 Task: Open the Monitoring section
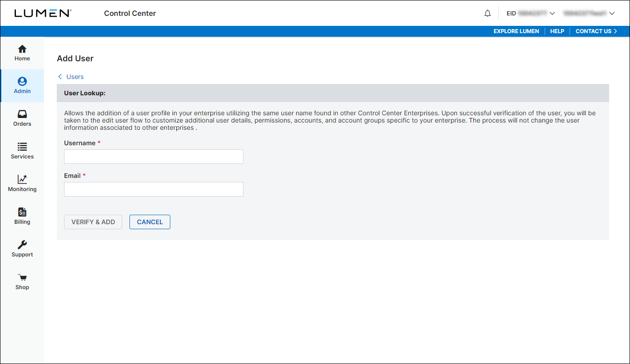click(x=22, y=184)
